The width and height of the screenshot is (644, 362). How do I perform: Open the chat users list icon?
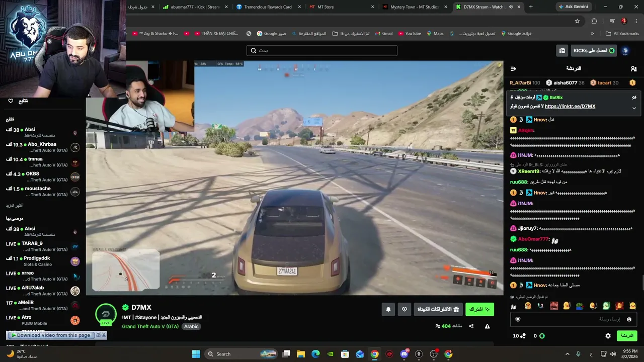tap(633, 69)
